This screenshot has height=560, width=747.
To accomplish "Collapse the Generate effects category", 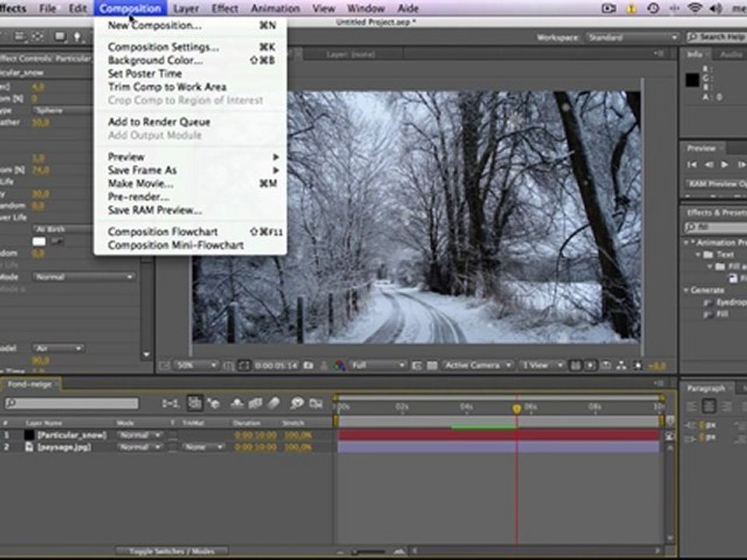I will [687, 290].
